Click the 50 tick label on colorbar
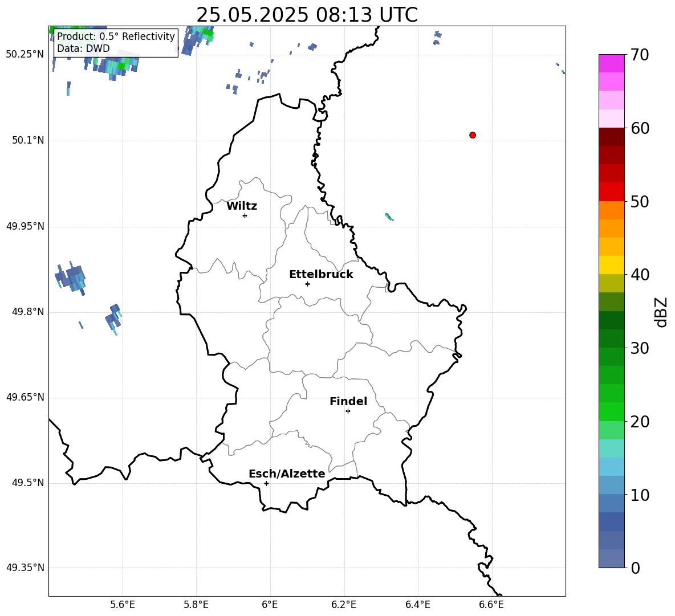 click(640, 201)
